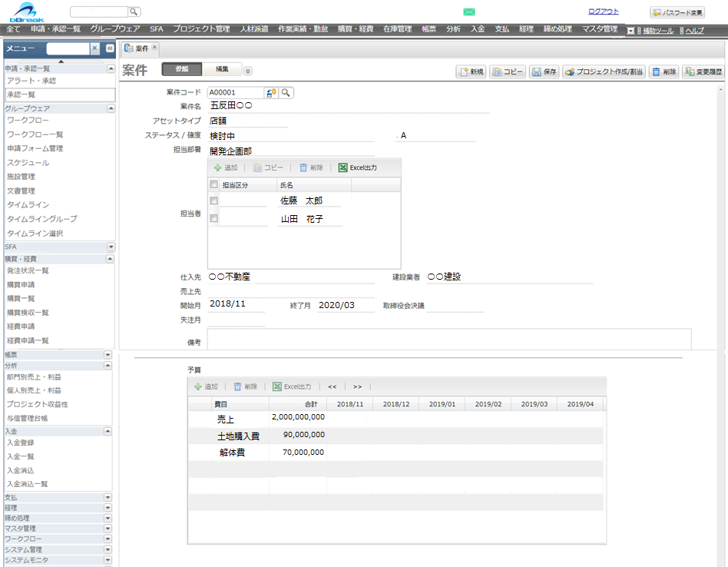Click the auto-number icon next to 案件コード

click(271, 93)
